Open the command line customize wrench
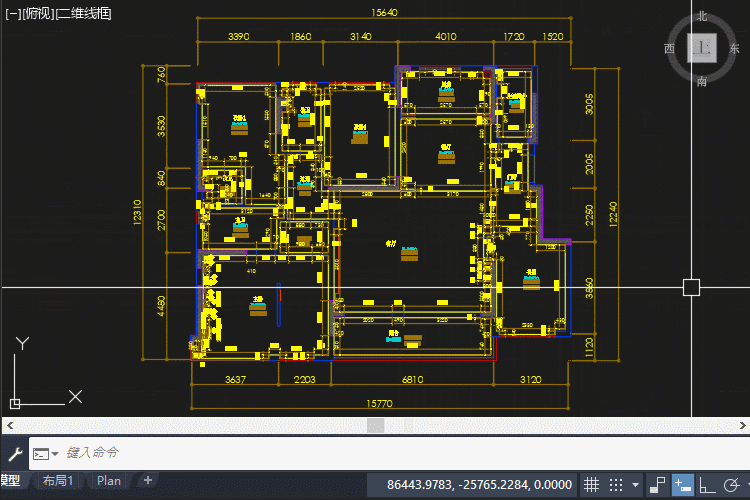Image resolution: width=750 pixels, height=500 pixels. click(15, 453)
